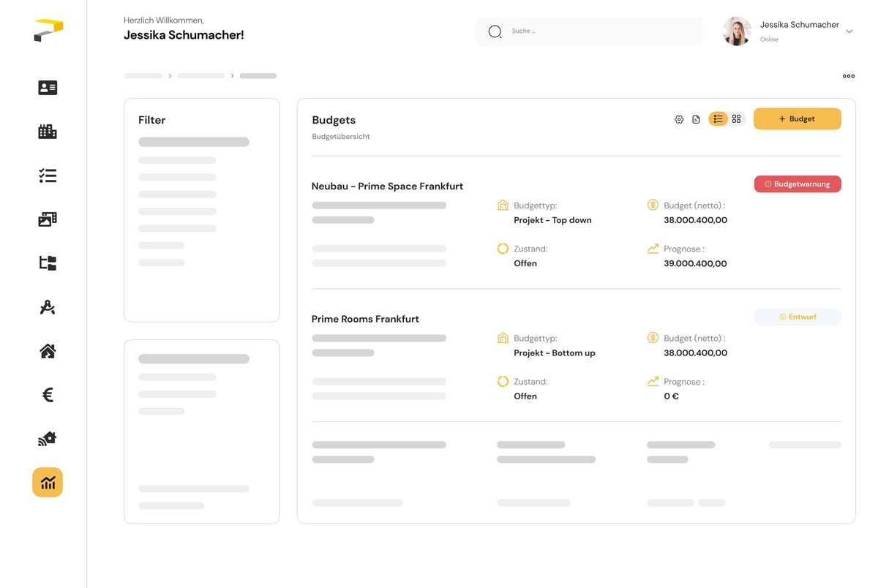Click Zustand icon of Neubau project
Screen dimensions: 878x588
503,249
